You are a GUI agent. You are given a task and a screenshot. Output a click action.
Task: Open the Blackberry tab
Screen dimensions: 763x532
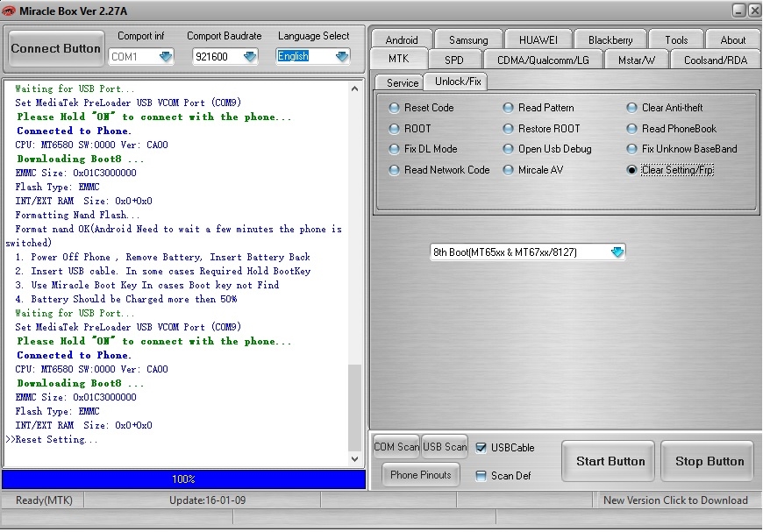point(610,39)
